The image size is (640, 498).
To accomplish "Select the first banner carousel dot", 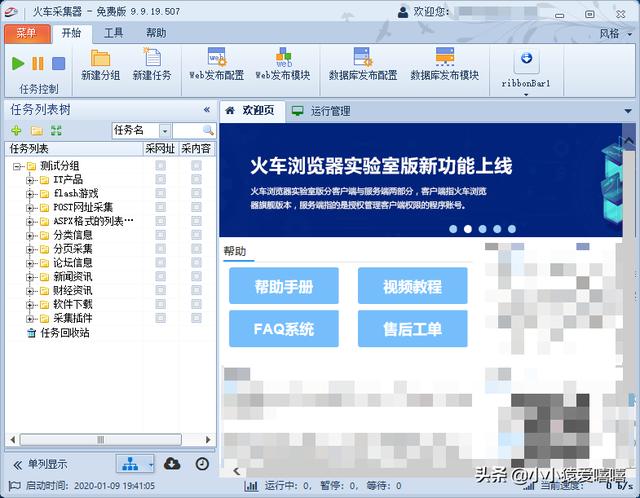I will pyautogui.click(x=453, y=229).
